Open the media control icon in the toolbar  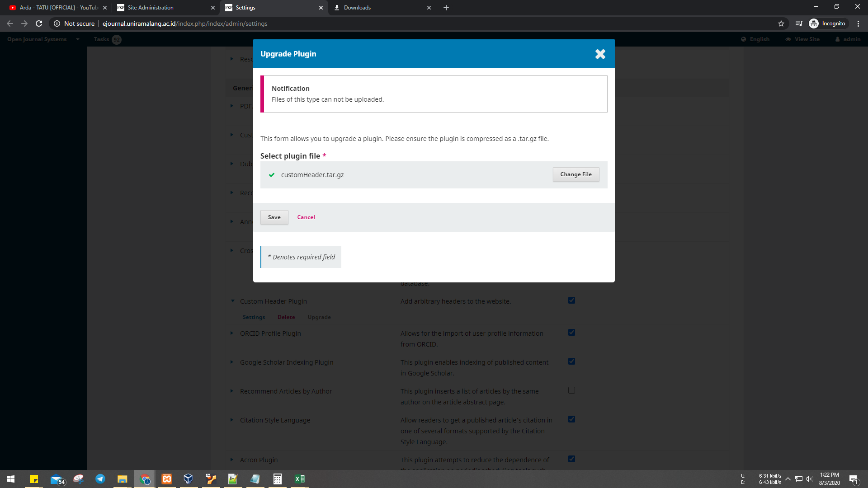click(799, 23)
